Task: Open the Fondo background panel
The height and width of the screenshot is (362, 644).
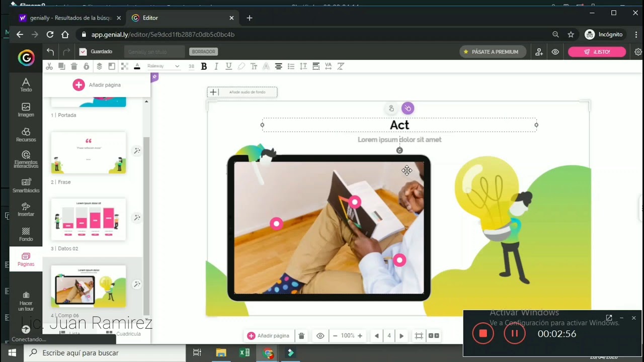Action: coord(26,234)
